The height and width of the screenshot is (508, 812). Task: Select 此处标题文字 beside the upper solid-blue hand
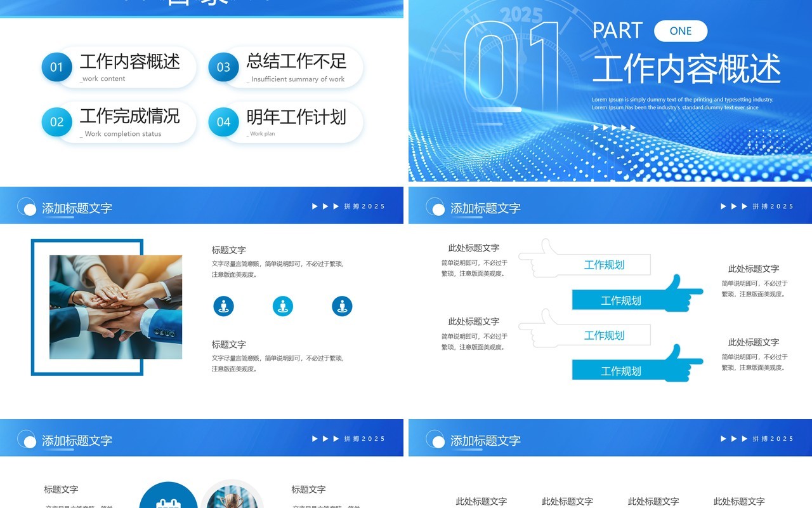754,269
